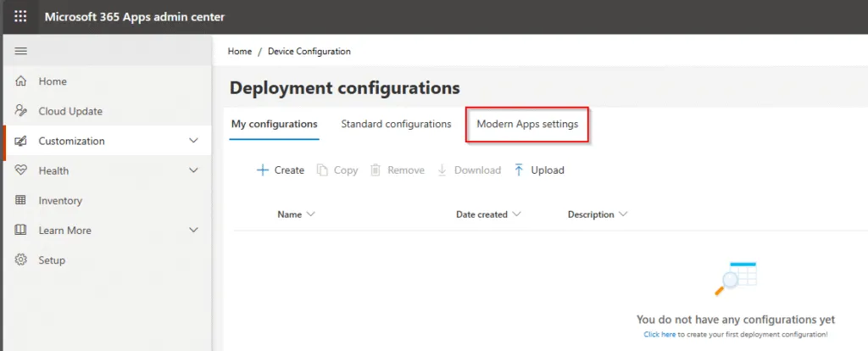868x351 pixels.
Task: Expand the Customization chevron
Action: coord(194,141)
